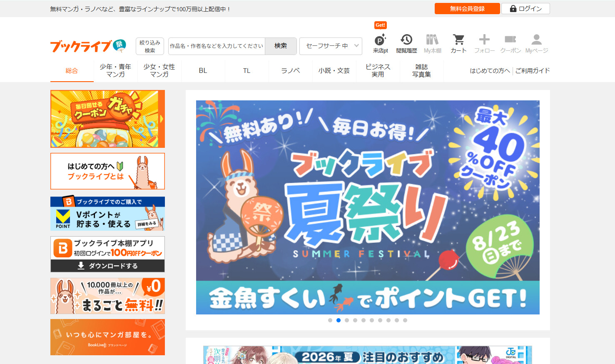Viewport: 615px width, 364px height.
Task: Open the ご利用ガイド link
Action: (x=533, y=71)
